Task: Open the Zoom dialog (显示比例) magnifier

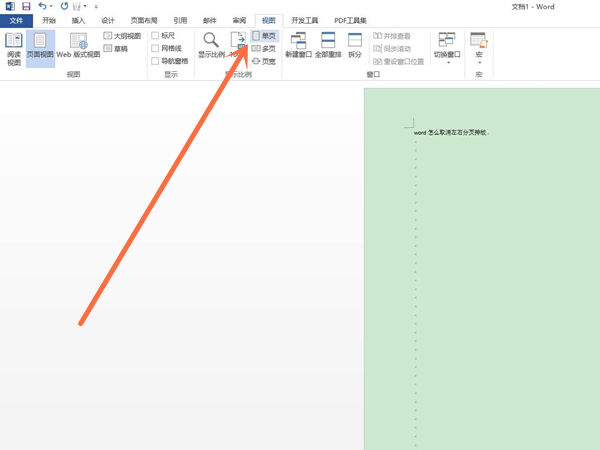Action: (211, 45)
